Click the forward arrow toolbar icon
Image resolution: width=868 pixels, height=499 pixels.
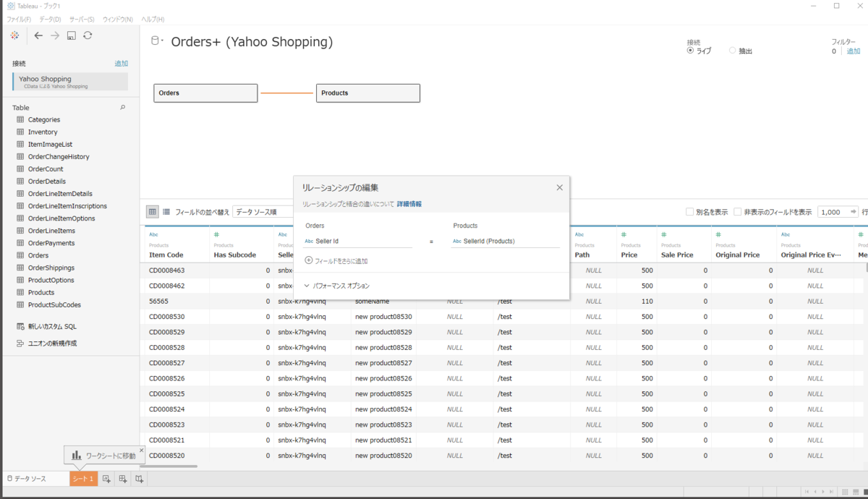pos(55,35)
